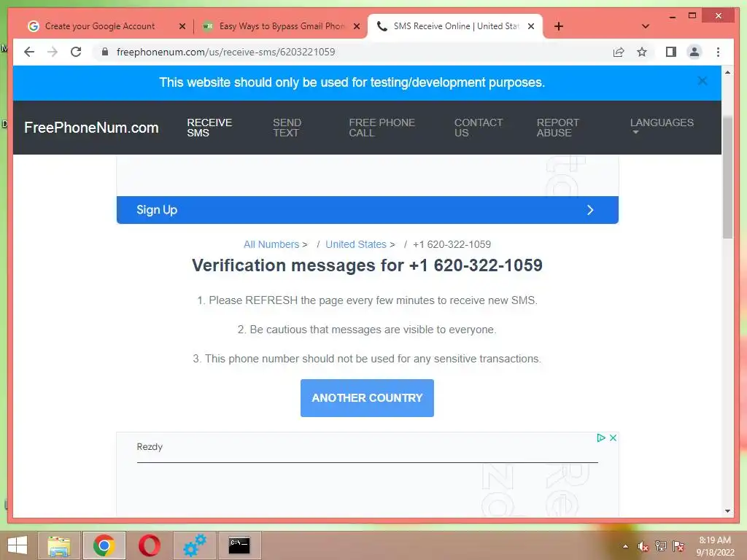Launch Opera from the taskbar
The image size is (747, 560).
pyautogui.click(x=149, y=545)
